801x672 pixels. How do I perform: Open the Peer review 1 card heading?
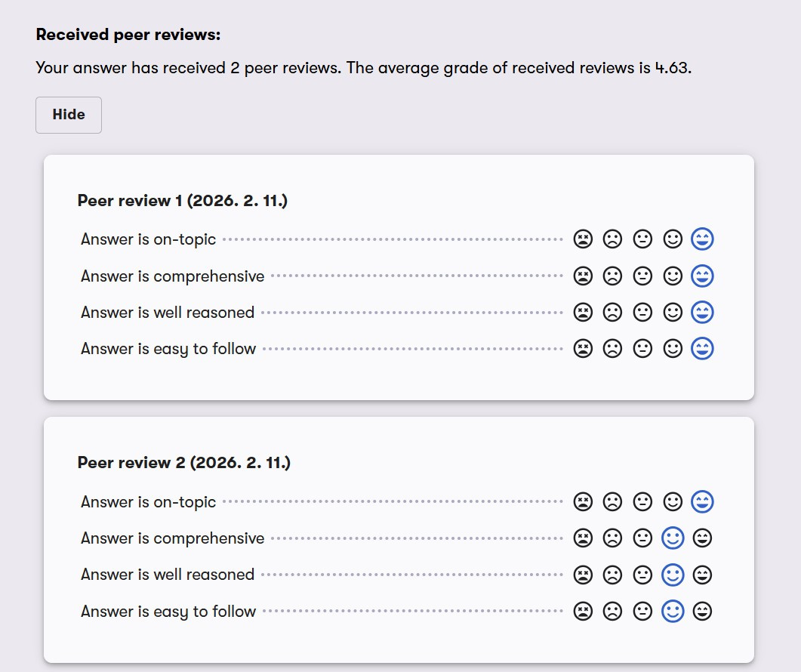[183, 201]
